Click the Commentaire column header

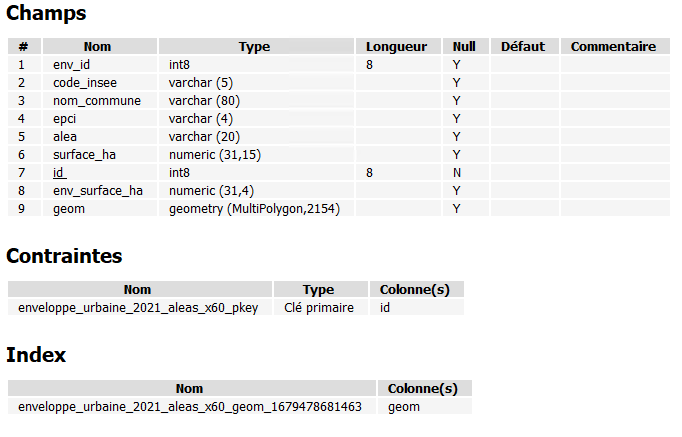click(x=615, y=46)
